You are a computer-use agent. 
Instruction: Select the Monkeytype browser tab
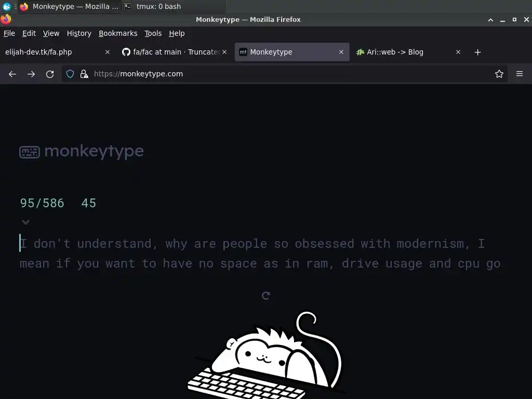click(x=292, y=52)
